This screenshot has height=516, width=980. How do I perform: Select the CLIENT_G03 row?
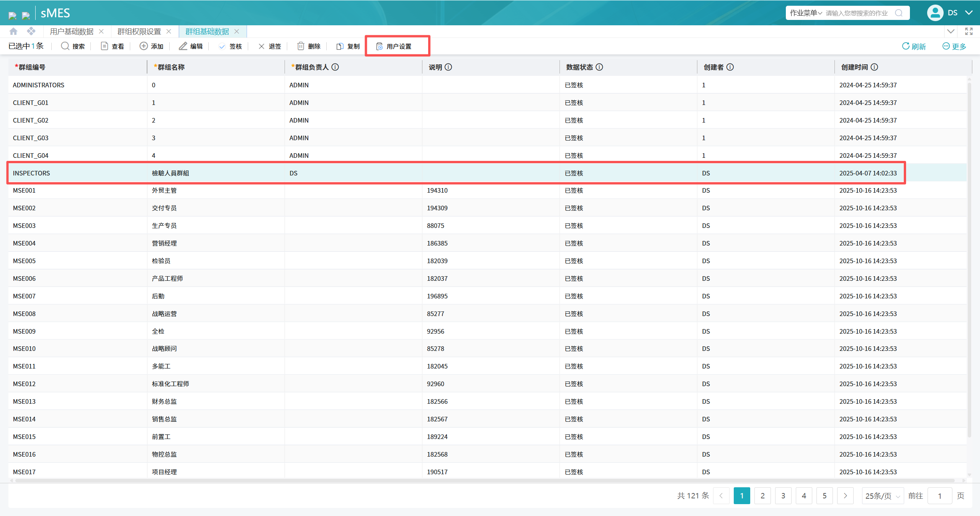coord(488,138)
